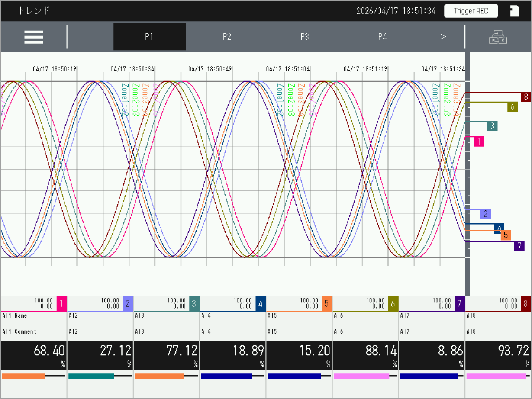532x399 pixels.
Task: Select channel 7 purple marker on scale
Action: [519, 246]
